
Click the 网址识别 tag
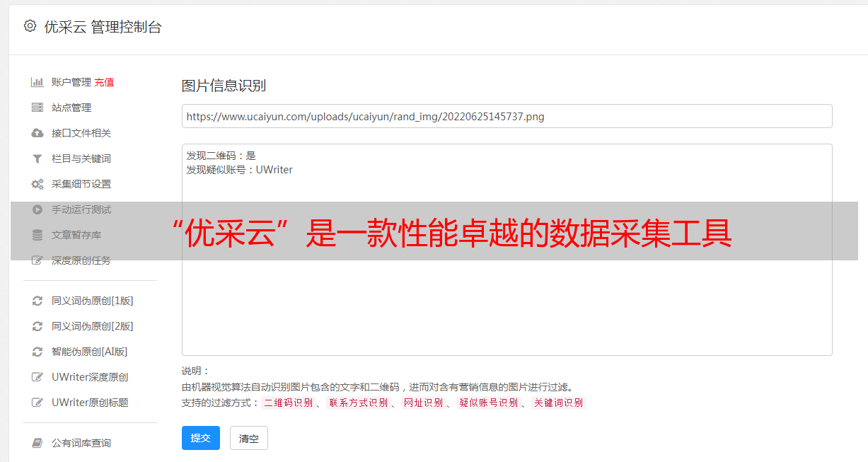[x=423, y=403]
